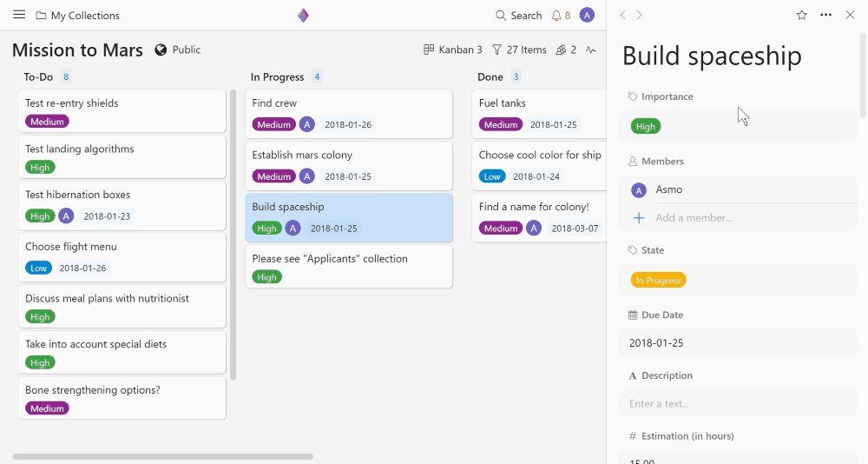The height and width of the screenshot is (464, 868).
Task: Select the To-Do column header
Action: coord(38,77)
